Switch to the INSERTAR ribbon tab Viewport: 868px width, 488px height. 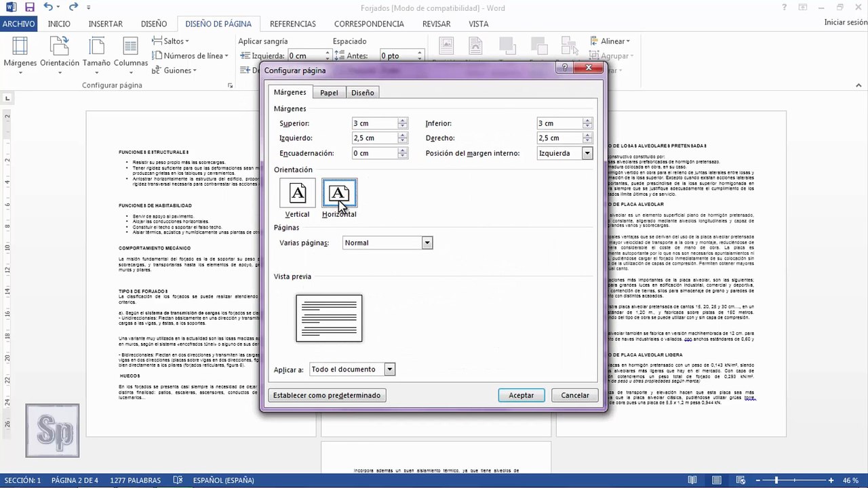(x=106, y=24)
